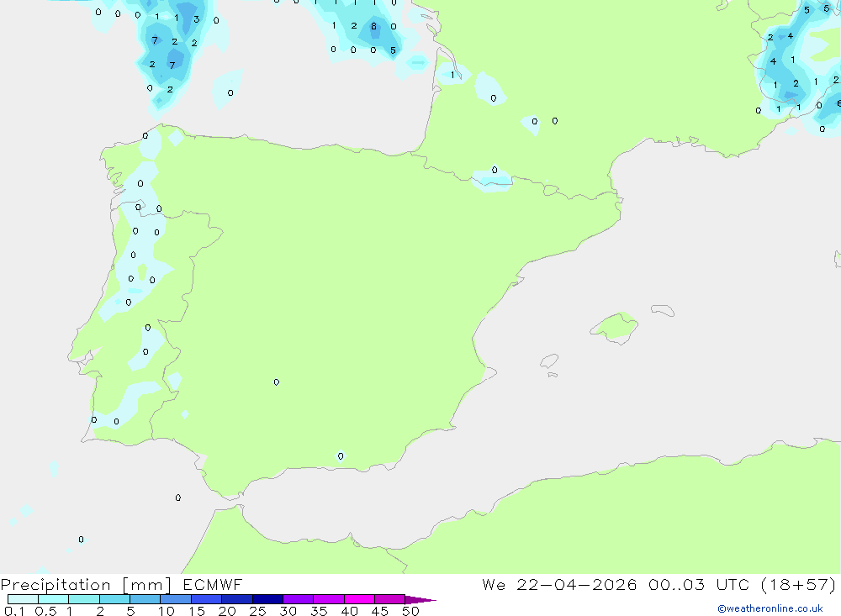The width and height of the screenshot is (841, 616).
Task: Click legend scale label '30'
Action: click(288, 611)
